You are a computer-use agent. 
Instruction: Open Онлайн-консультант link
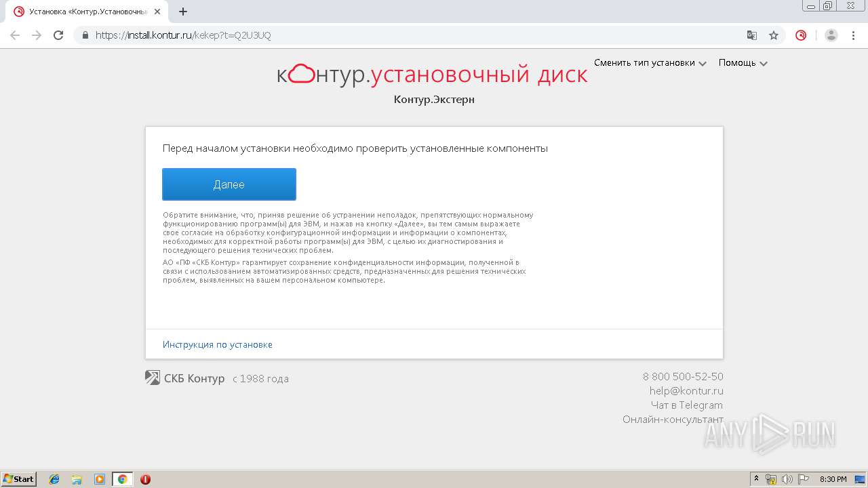click(673, 420)
